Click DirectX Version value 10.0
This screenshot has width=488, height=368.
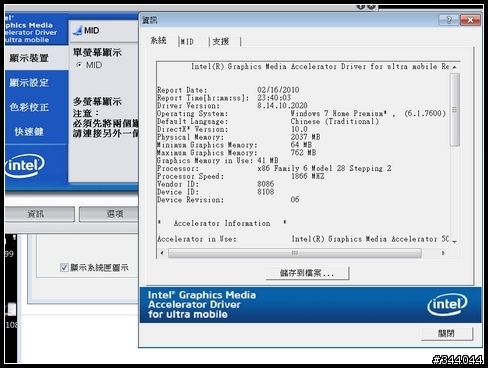tap(299, 129)
